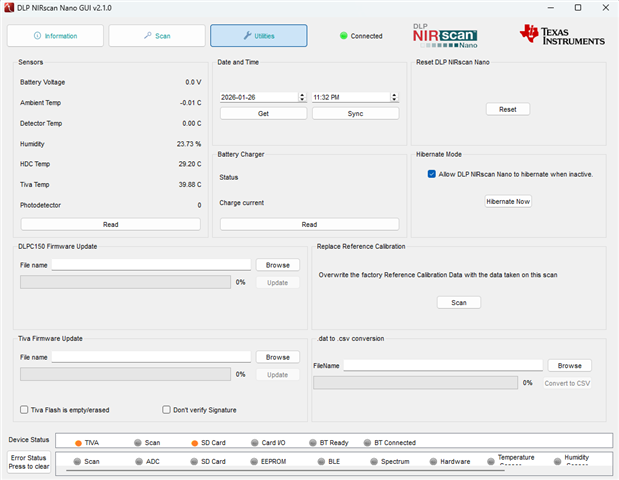The height and width of the screenshot is (480, 619).
Task: Click Tiva firmware File name field
Action: (151, 357)
